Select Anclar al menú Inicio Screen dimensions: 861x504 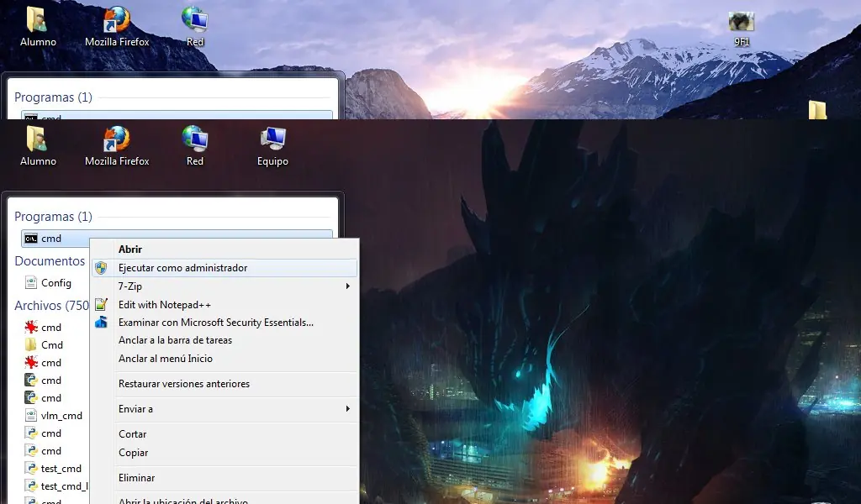click(x=224, y=359)
